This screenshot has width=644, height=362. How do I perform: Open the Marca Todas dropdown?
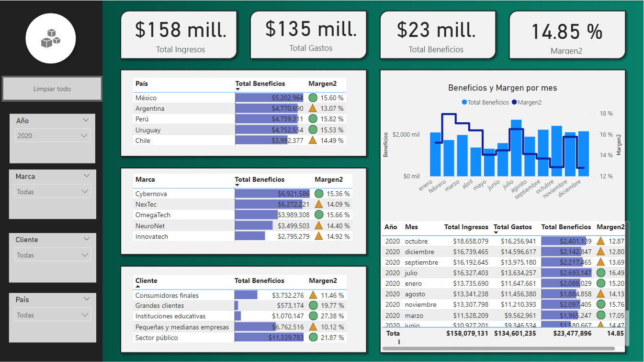click(x=52, y=192)
